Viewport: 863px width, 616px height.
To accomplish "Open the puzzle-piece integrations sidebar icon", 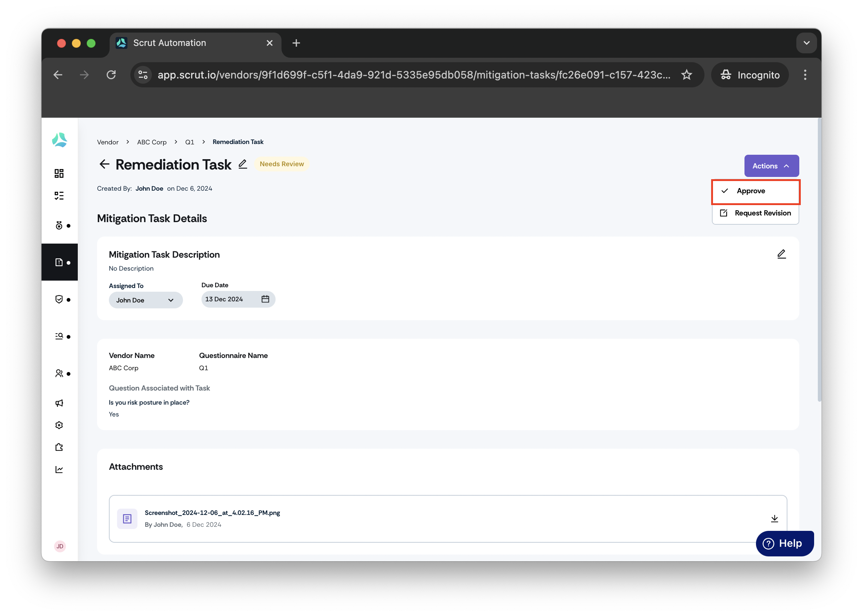I will (59, 447).
